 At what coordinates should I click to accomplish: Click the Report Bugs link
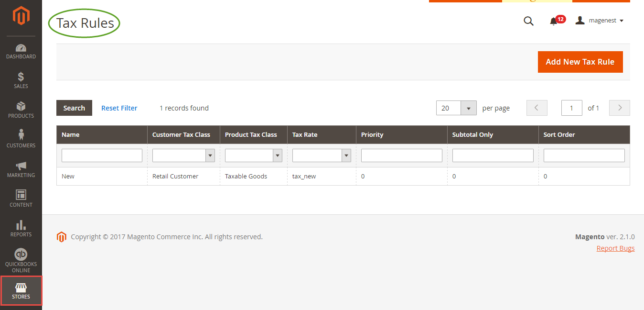coord(615,248)
